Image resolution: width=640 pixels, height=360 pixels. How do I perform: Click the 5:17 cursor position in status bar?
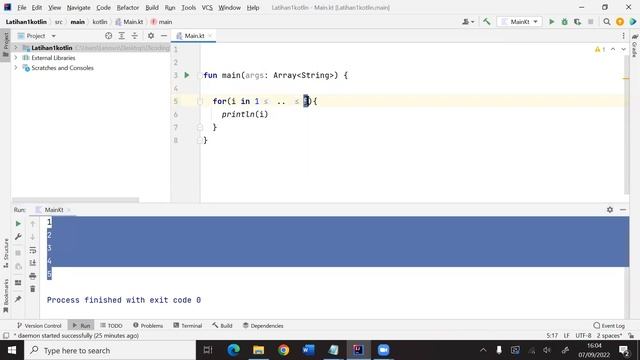[552, 336]
